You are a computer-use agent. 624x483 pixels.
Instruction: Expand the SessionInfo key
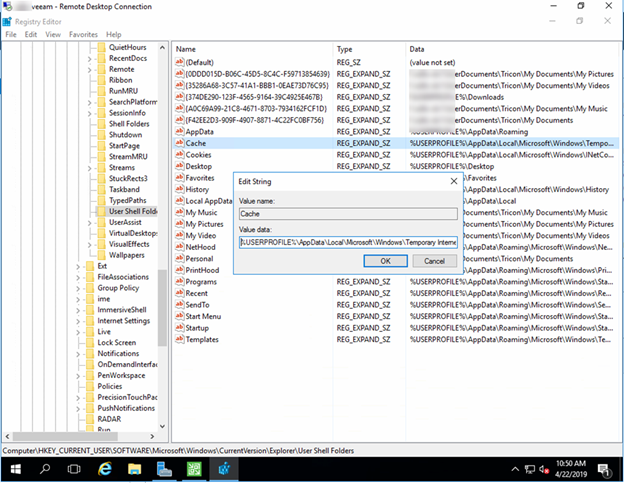coord(90,113)
